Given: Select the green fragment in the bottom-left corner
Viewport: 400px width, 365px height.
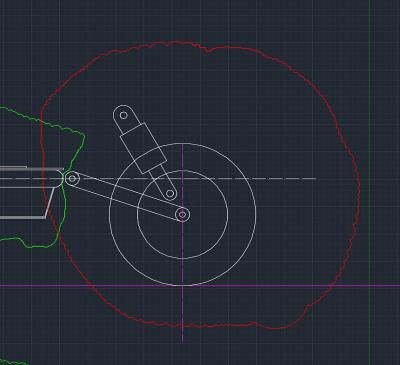Looking at the screenshot, I should tap(13, 361).
